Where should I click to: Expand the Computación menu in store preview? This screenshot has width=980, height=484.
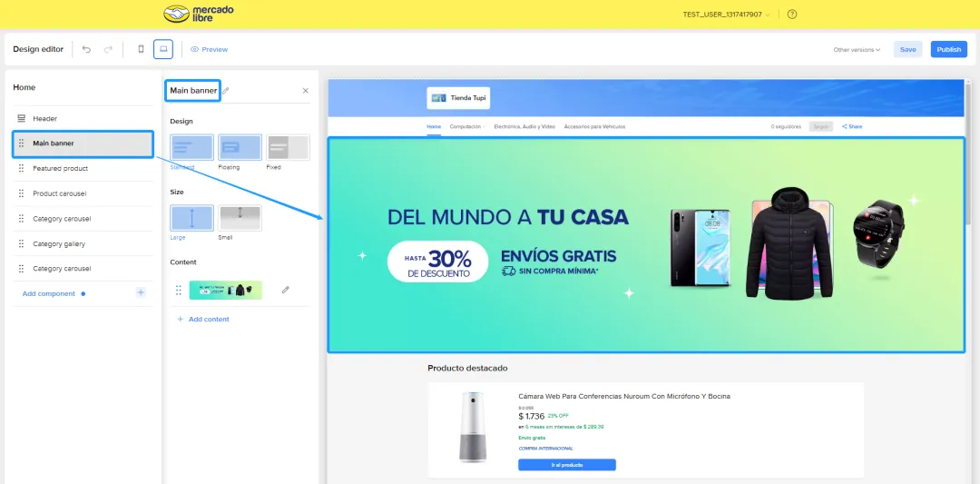click(x=467, y=126)
